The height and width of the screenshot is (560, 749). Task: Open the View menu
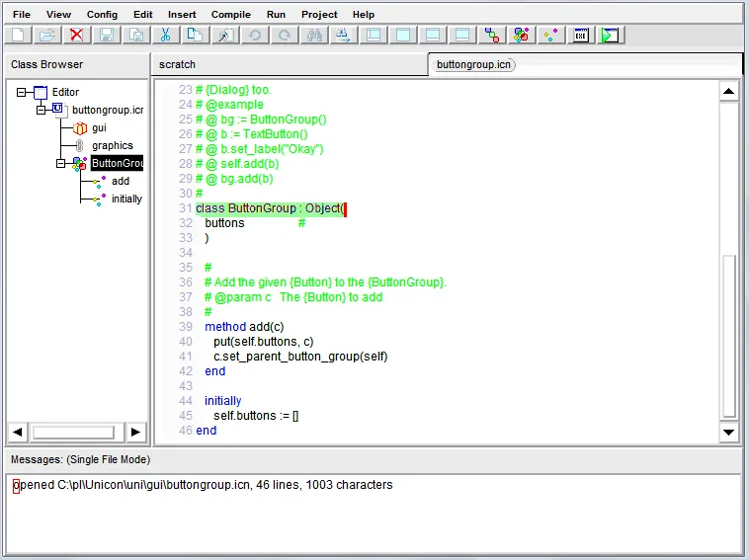(58, 15)
